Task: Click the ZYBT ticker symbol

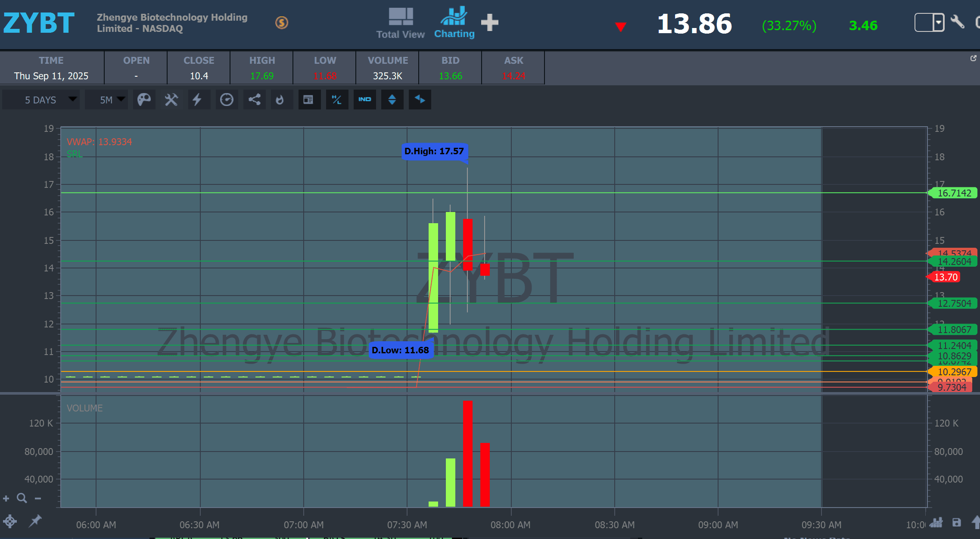Action: [x=39, y=23]
